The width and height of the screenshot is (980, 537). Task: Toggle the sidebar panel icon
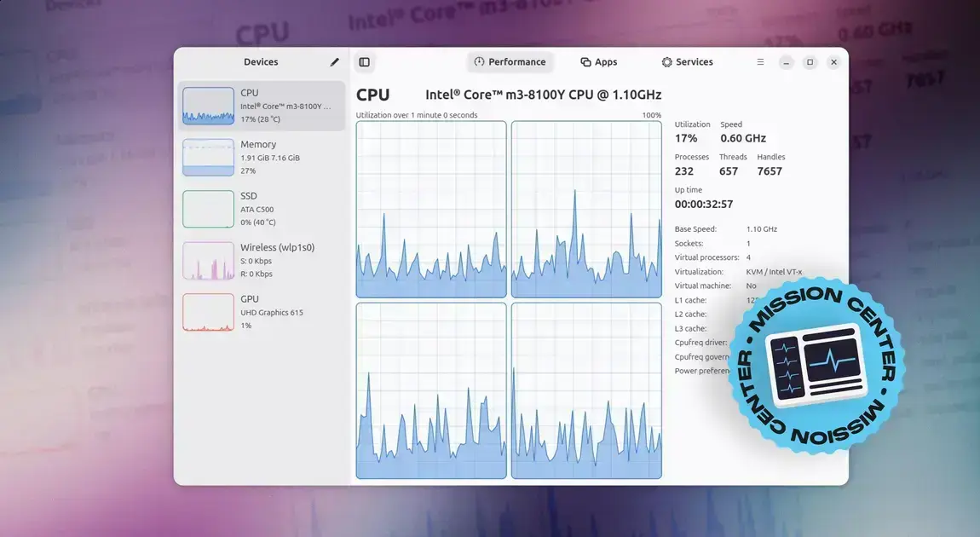(x=365, y=62)
